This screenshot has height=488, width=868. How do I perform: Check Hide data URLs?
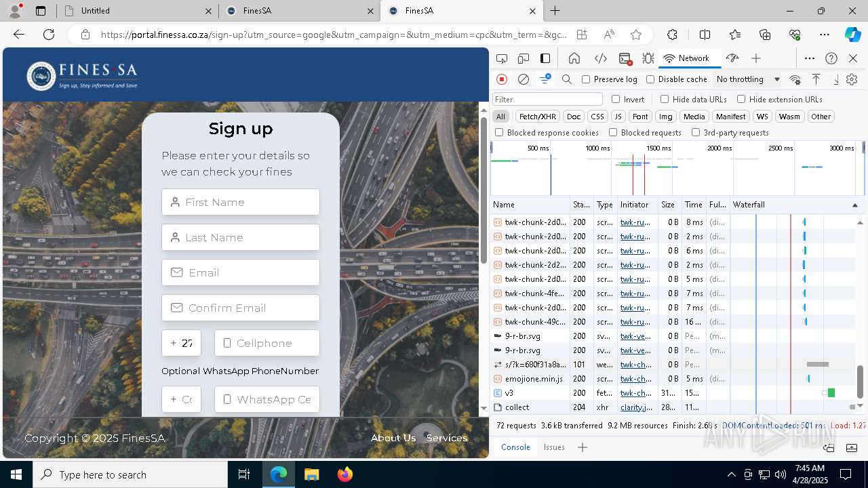[x=665, y=99]
